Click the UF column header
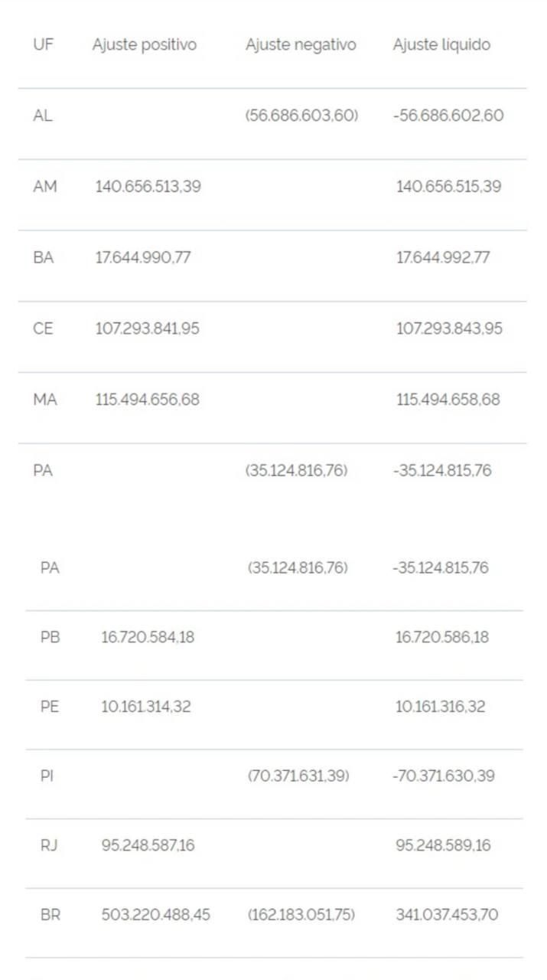 (43, 44)
